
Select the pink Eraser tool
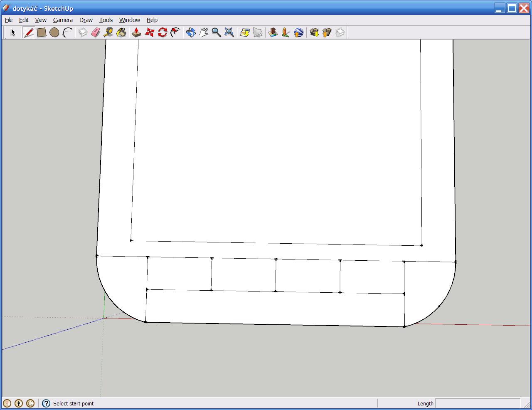(96, 32)
